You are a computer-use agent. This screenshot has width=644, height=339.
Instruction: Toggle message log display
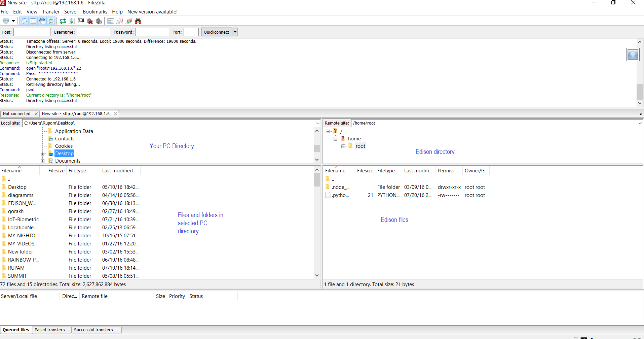[x=24, y=21]
